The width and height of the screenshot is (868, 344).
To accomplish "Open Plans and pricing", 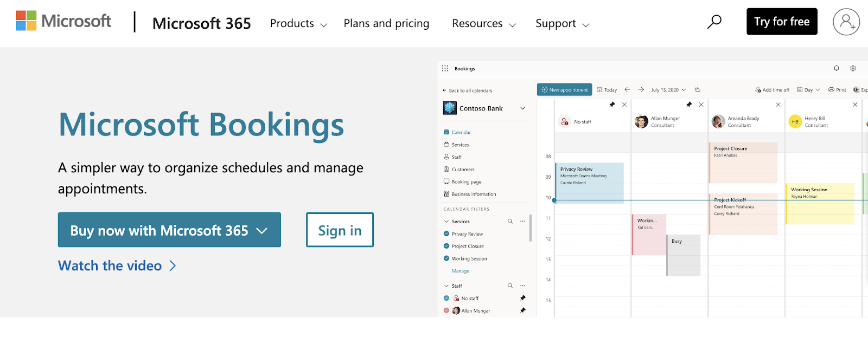I will pos(386,23).
